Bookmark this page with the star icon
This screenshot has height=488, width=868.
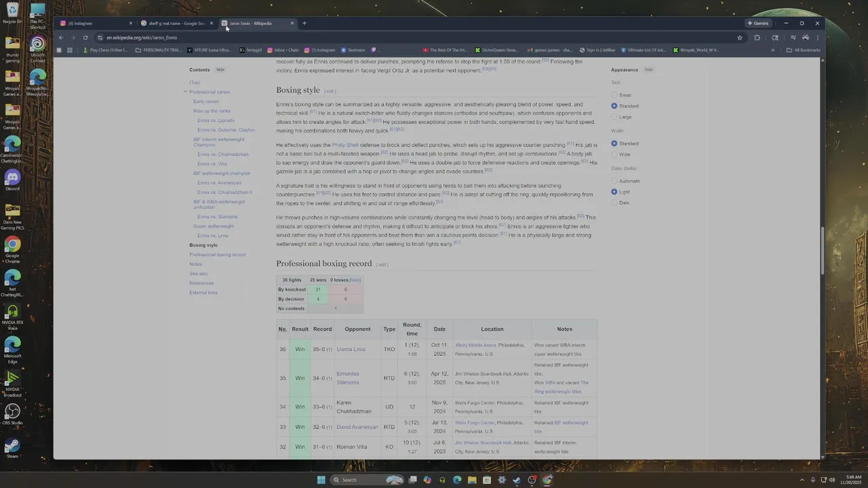click(x=740, y=37)
